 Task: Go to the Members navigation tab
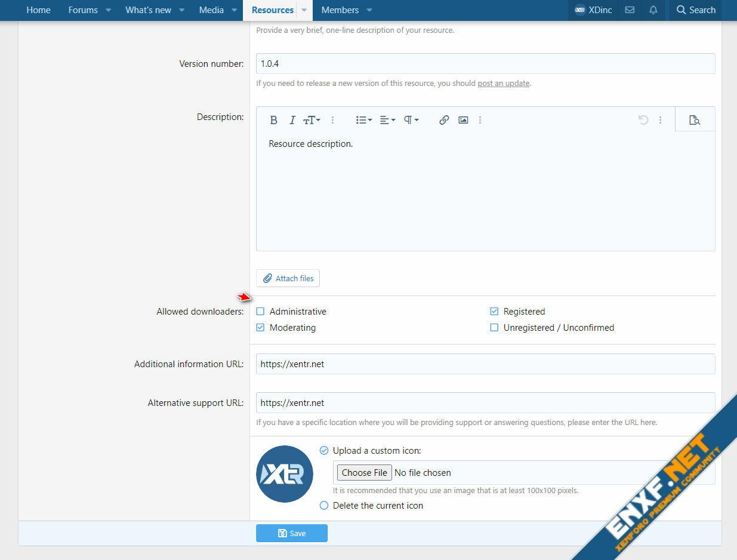340,10
